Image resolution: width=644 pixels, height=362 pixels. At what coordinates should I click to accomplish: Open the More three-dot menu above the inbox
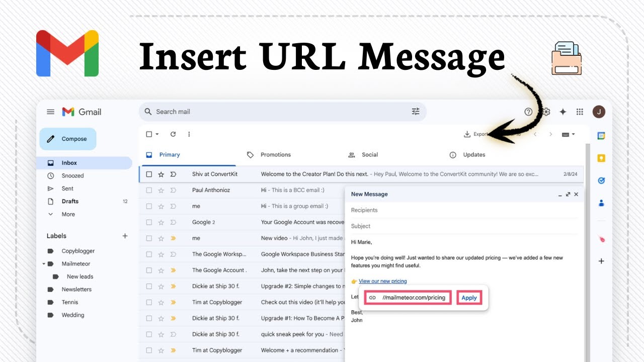(189, 134)
